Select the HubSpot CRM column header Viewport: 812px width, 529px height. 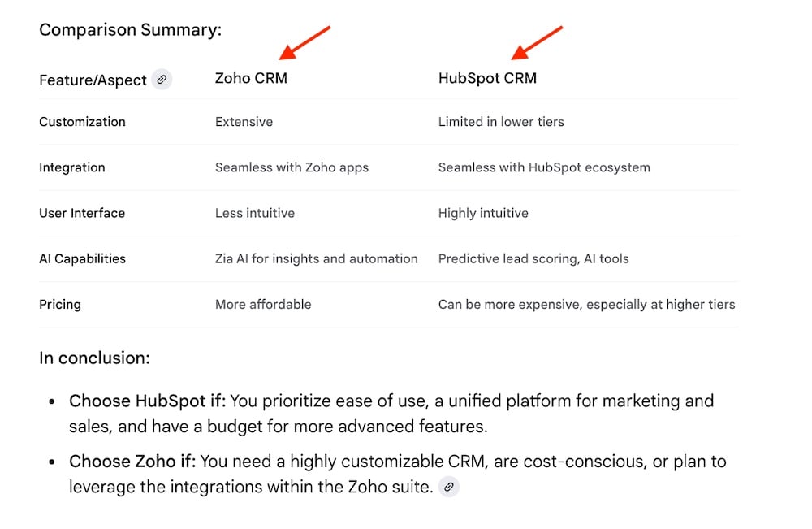[x=487, y=78]
